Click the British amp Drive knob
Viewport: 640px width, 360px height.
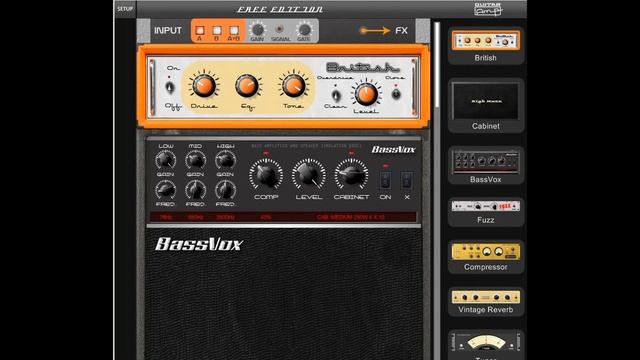204,86
